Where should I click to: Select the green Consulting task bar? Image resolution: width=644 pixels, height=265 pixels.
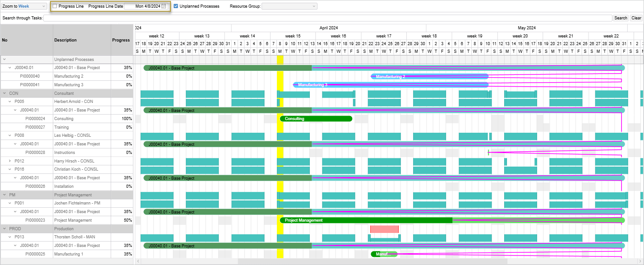pyautogui.click(x=316, y=118)
